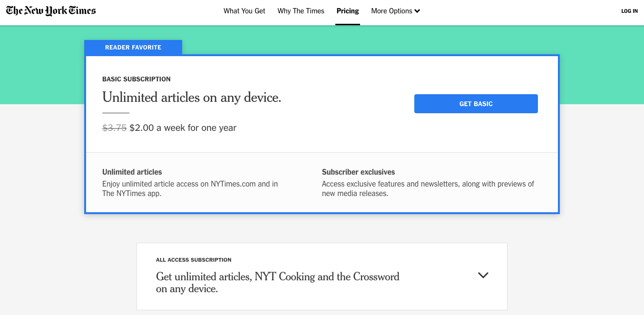Click the crossed-out $3.75 price
Screen dimensions: 644x315
click(115, 128)
